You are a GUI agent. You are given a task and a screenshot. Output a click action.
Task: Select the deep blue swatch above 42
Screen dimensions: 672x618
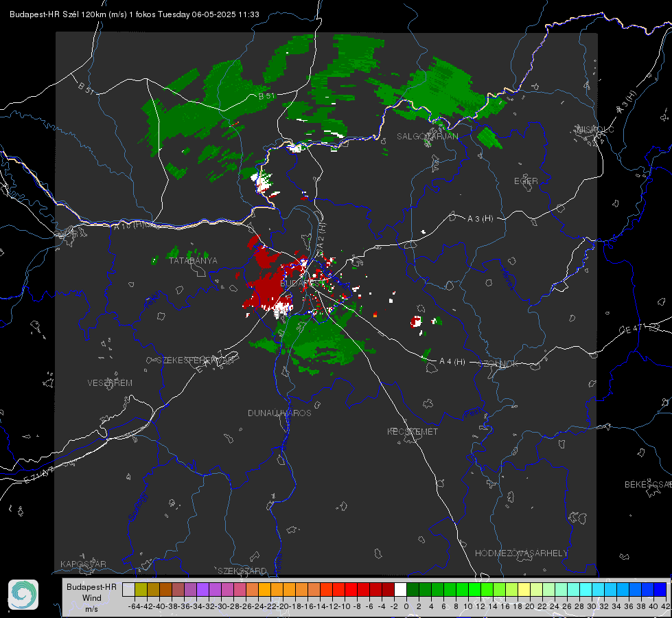660,590
